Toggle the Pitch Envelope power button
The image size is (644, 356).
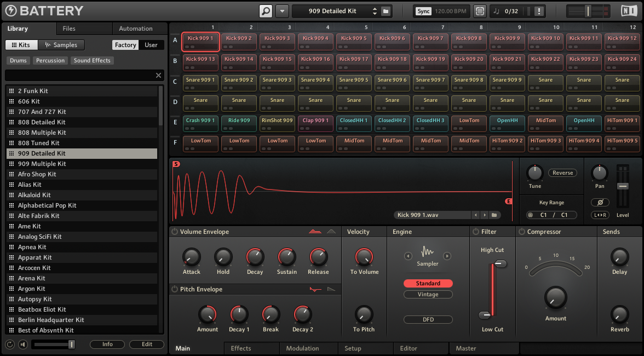click(175, 289)
